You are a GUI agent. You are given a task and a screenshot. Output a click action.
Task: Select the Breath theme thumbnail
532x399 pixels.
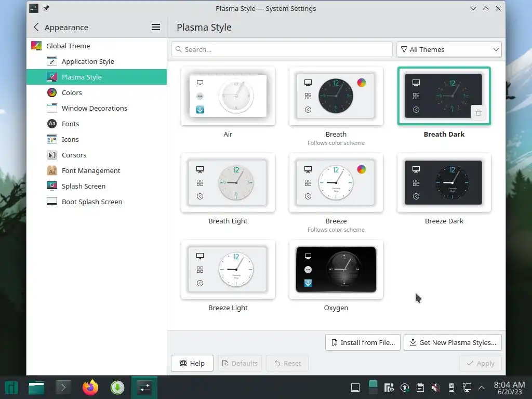click(x=336, y=96)
